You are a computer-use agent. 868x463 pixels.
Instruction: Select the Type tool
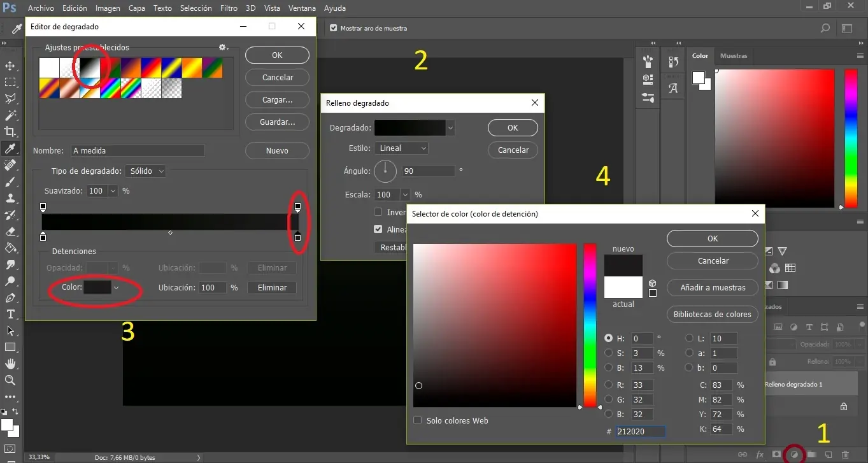(x=10, y=314)
